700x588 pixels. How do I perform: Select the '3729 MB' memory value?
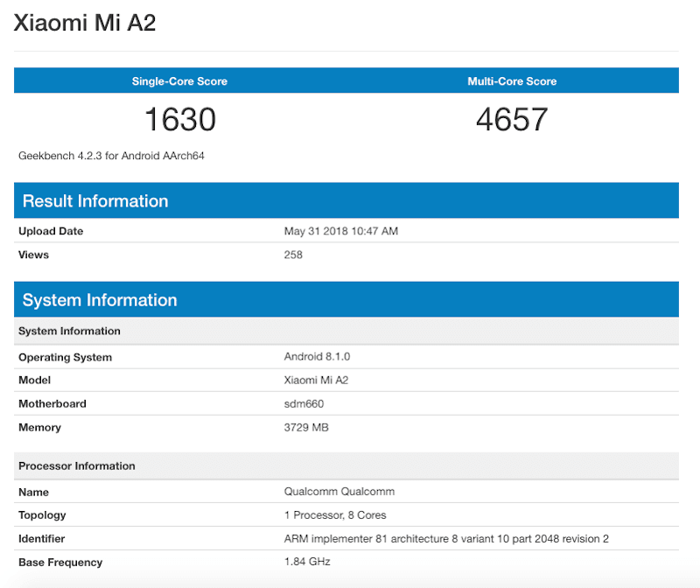pyautogui.click(x=306, y=428)
